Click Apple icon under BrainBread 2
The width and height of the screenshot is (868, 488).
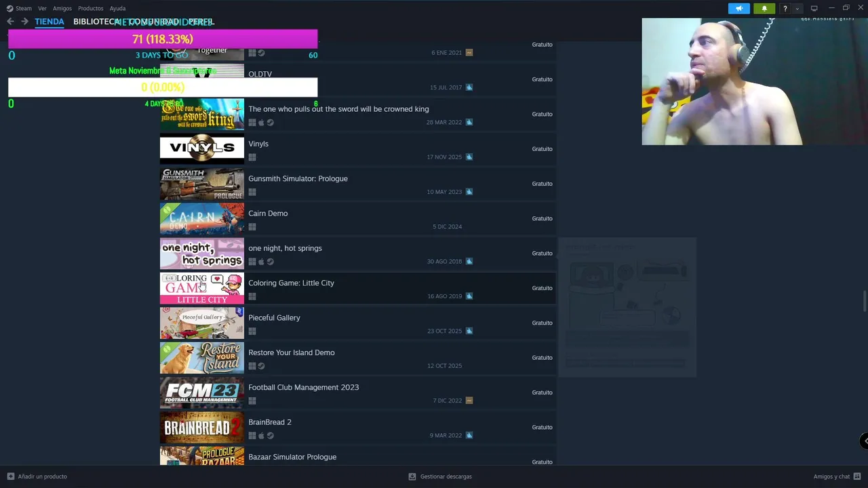pyautogui.click(x=261, y=436)
